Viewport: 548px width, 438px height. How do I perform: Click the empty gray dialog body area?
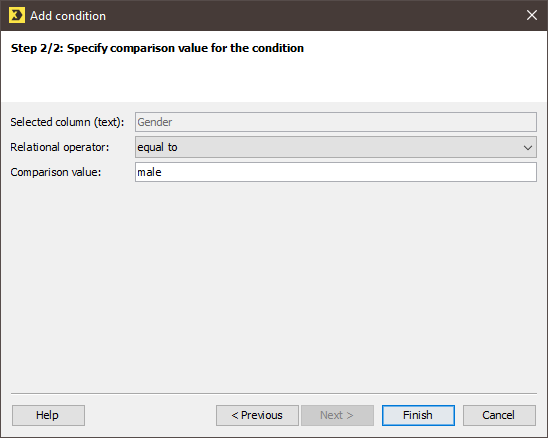274,287
